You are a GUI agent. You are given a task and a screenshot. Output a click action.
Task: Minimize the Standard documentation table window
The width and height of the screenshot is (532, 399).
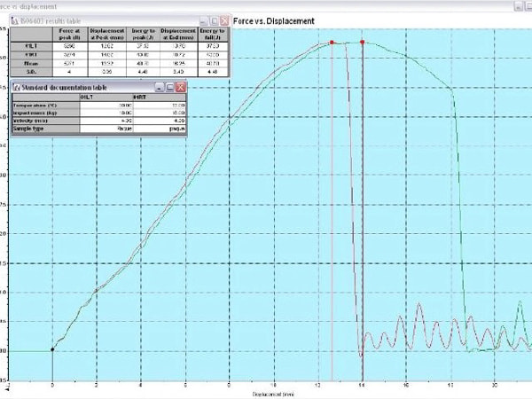pos(158,87)
